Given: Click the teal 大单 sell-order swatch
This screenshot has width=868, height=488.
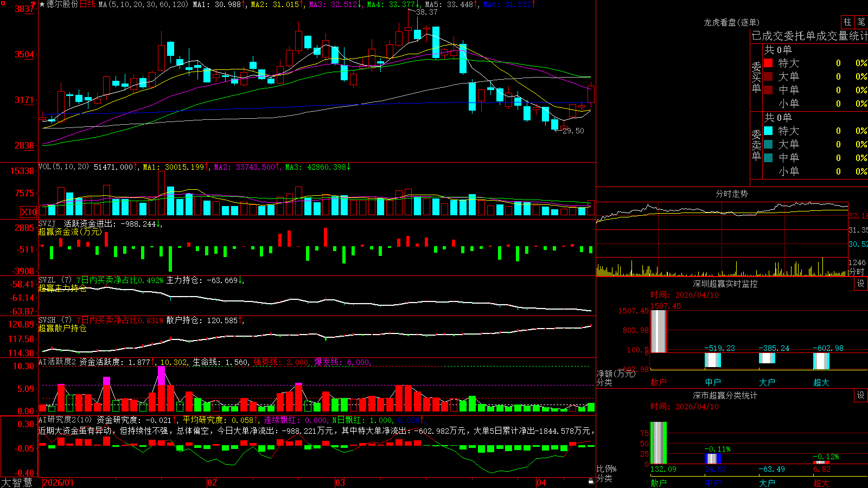Looking at the screenshot, I should click(768, 144).
